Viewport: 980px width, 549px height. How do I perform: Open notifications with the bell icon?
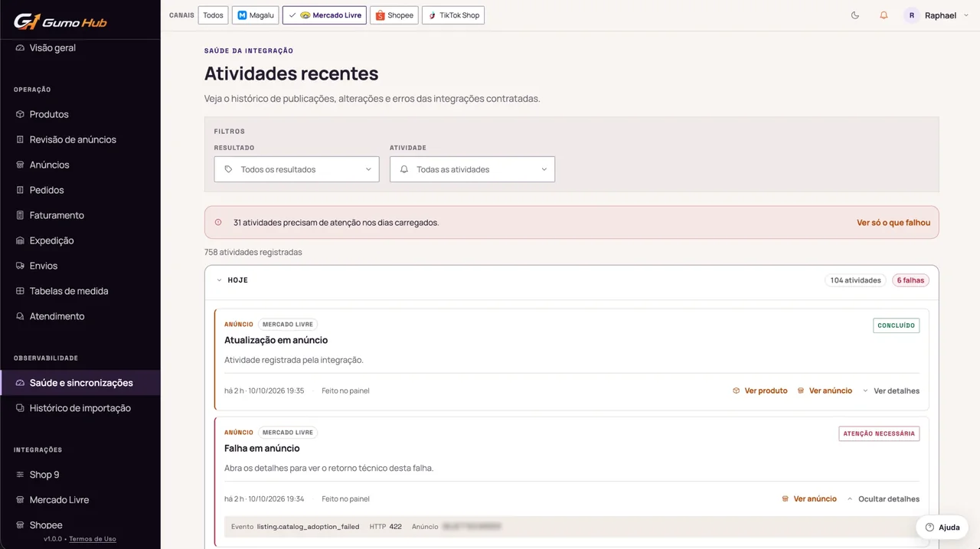click(x=884, y=15)
